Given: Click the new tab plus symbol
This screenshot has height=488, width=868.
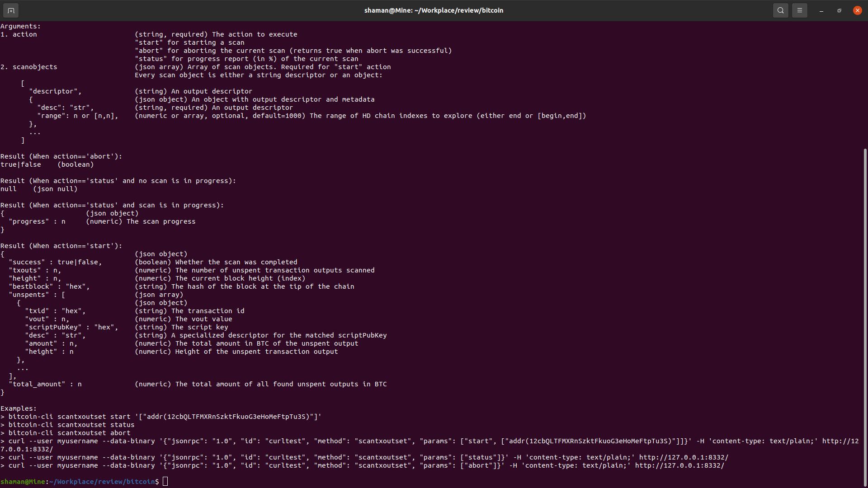Looking at the screenshot, I should 10,10.
